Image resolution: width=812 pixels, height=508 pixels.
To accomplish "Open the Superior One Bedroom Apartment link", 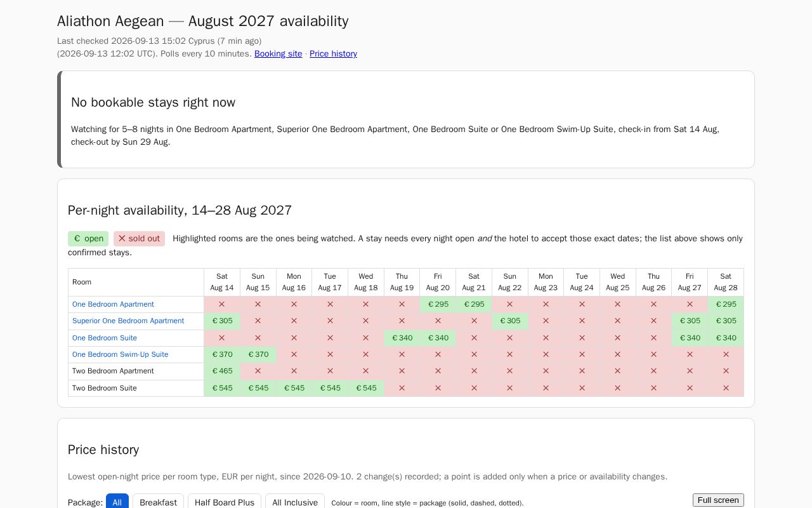I will click(128, 321).
